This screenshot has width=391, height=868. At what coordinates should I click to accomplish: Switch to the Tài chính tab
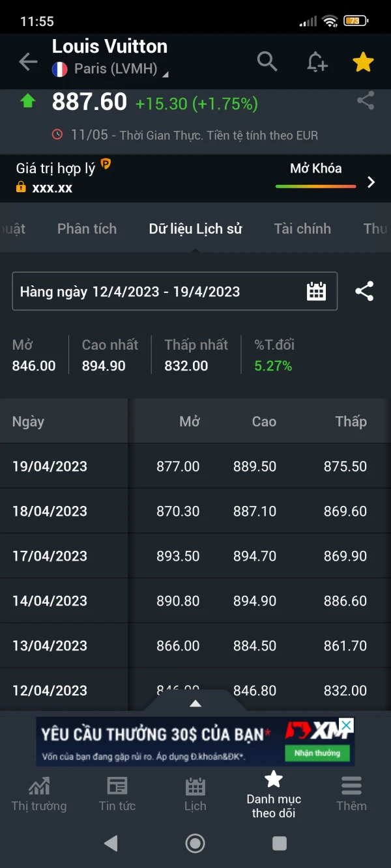[x=302, y=229]
